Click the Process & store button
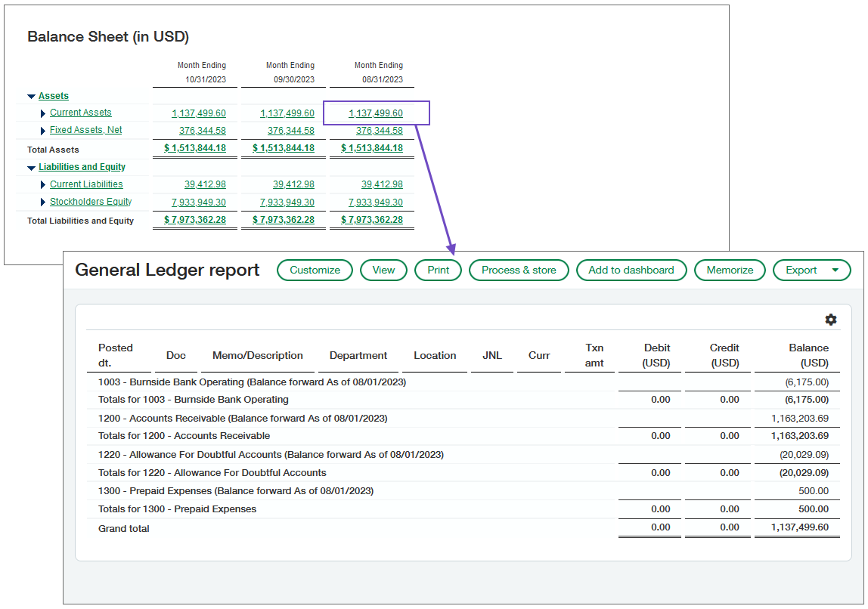868x609 pixels. tap(519, 270)
